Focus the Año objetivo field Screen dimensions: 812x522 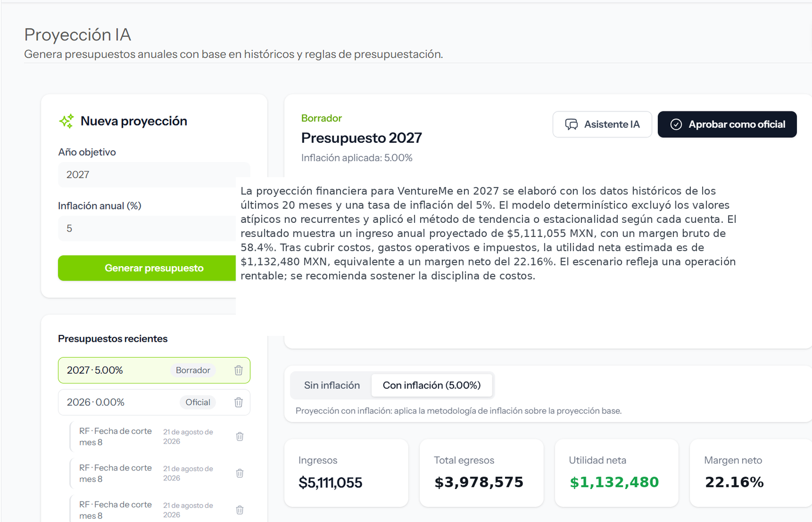[x=154, y=175]
